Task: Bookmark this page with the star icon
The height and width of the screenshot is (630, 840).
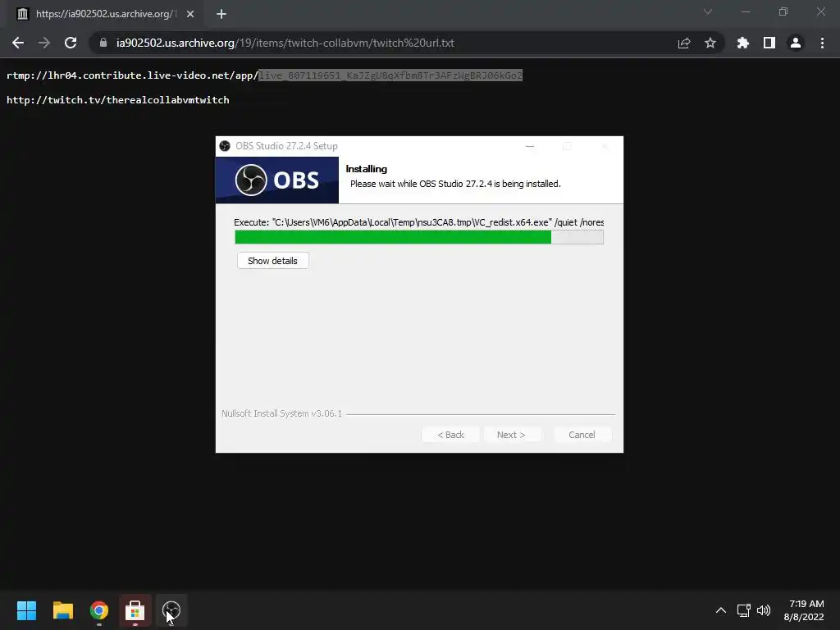Action: click(710, 43)
